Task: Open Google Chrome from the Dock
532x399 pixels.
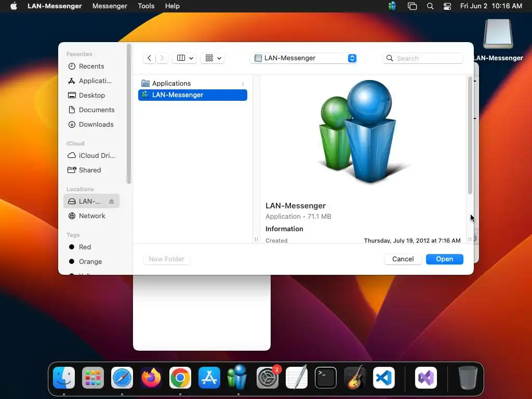Action: [x=180, y=378]
